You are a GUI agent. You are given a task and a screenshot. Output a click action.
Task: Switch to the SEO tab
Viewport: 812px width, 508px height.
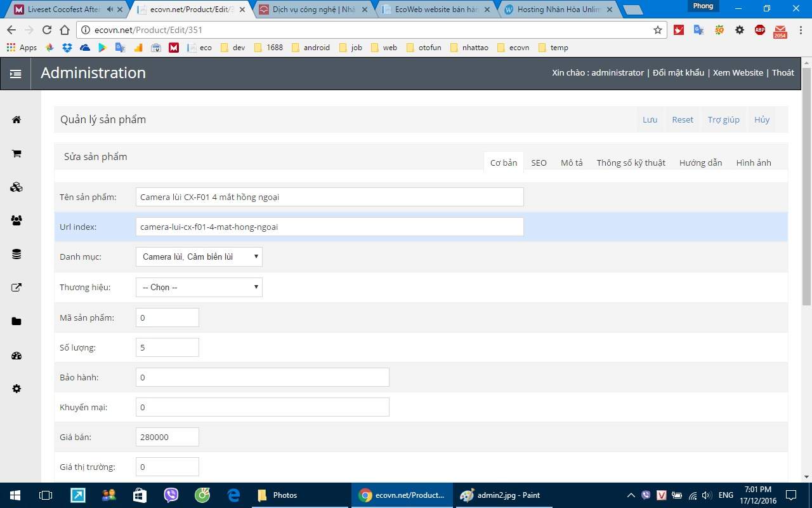(x=539, y=163)
